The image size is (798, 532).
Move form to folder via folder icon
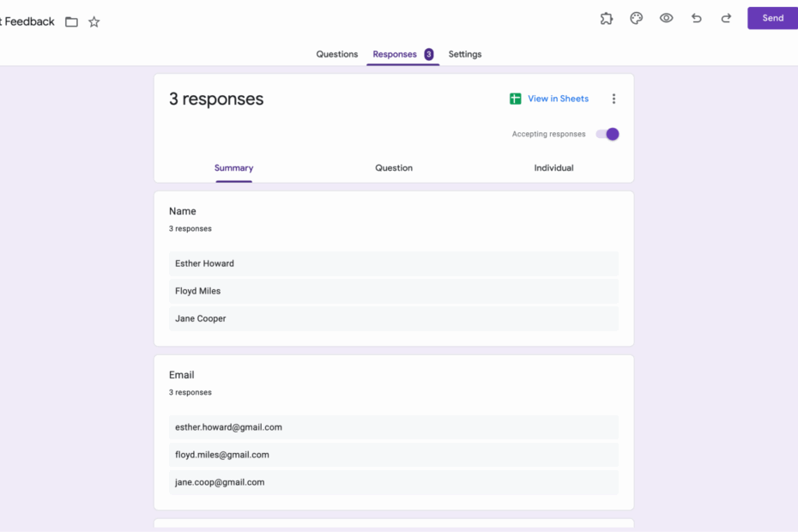click(71, 21)
